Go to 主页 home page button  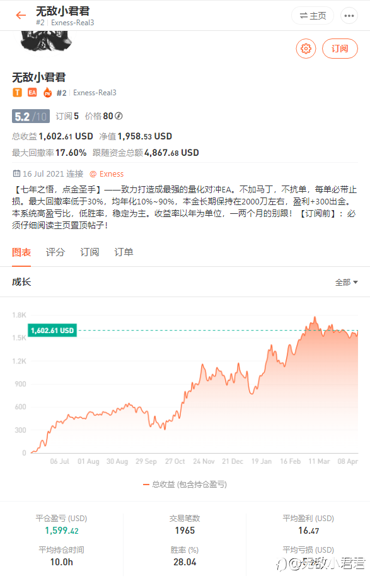(x=313, y=16)
